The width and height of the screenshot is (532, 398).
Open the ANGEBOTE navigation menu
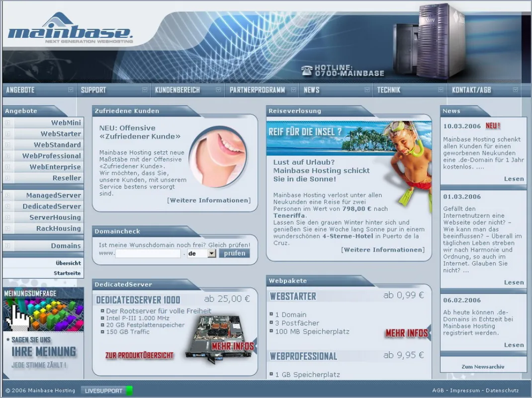coord(20,90)
